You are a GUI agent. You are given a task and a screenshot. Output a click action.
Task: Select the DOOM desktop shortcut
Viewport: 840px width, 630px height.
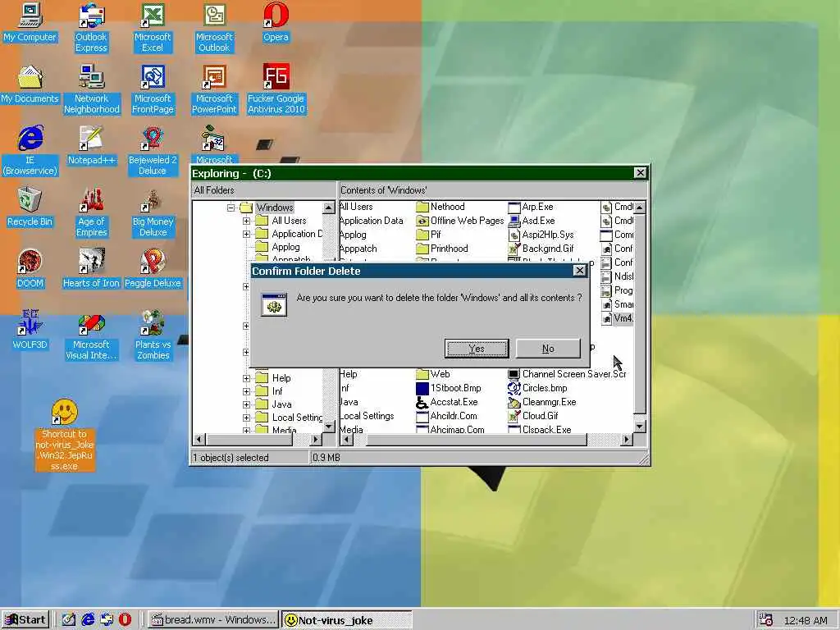(30, 269)
